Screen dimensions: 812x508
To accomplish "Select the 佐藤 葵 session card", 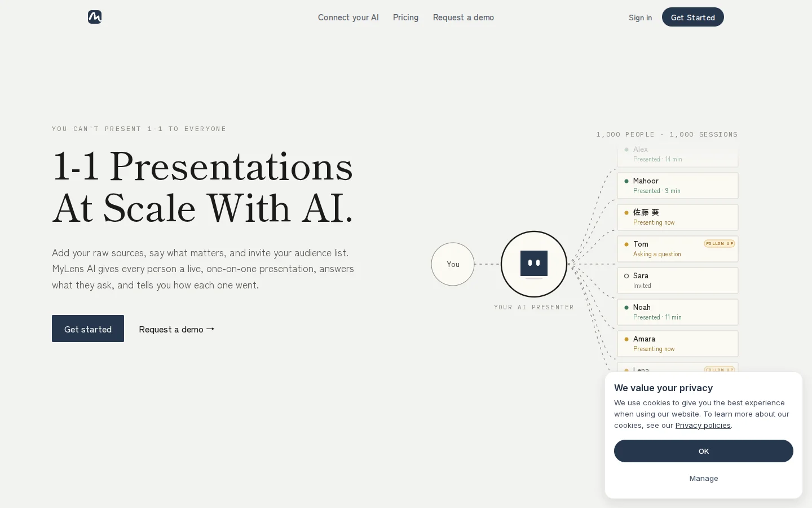I will click(x=678, y=217).
